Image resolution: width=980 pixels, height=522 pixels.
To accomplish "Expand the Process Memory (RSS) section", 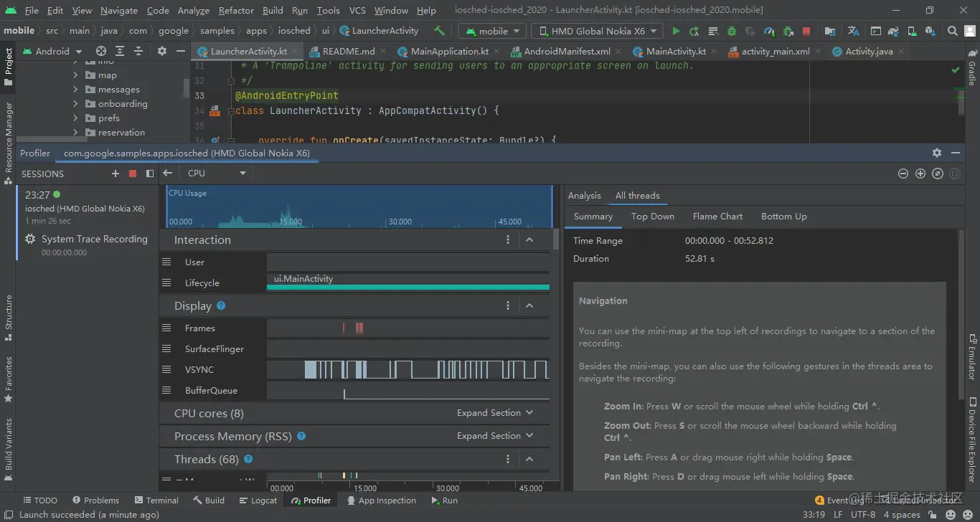I will pos(495,436).
